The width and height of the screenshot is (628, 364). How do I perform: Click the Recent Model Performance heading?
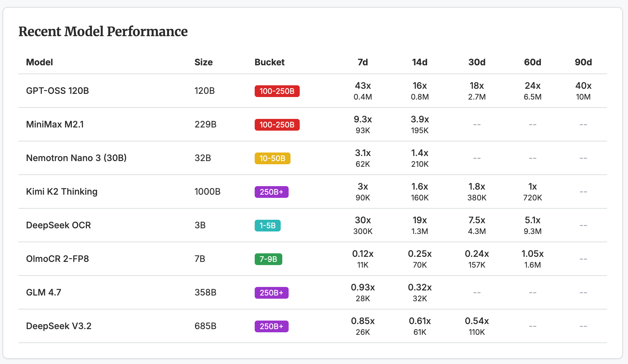pyautogui.click(x=103, y=31)
